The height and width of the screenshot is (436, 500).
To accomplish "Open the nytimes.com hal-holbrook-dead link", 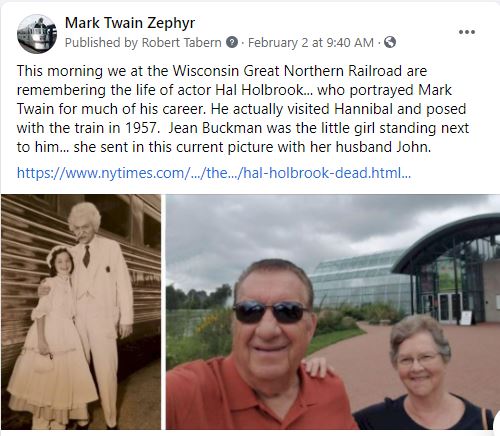I will tap(214, 173).
